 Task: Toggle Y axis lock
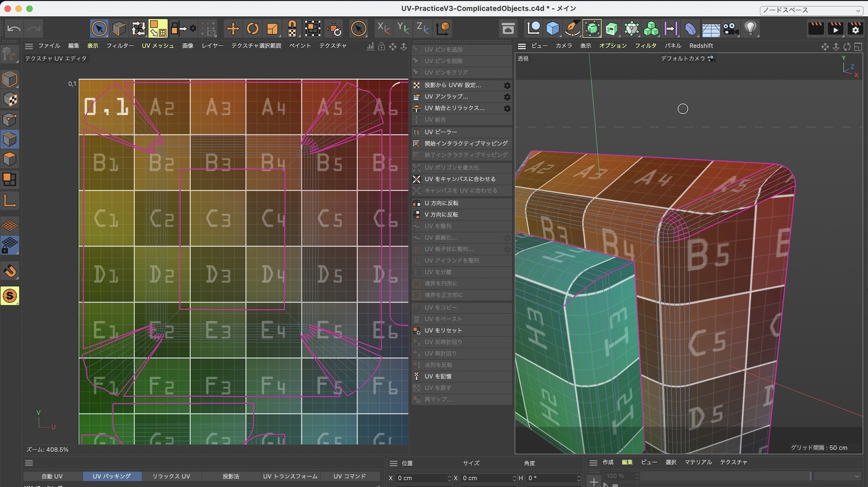pyautogui.click(x=403, y=28)
